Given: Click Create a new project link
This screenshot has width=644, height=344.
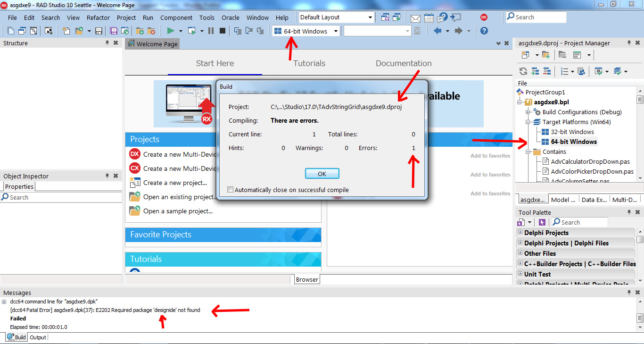Looking at the screenshot, I should [175, 183].
